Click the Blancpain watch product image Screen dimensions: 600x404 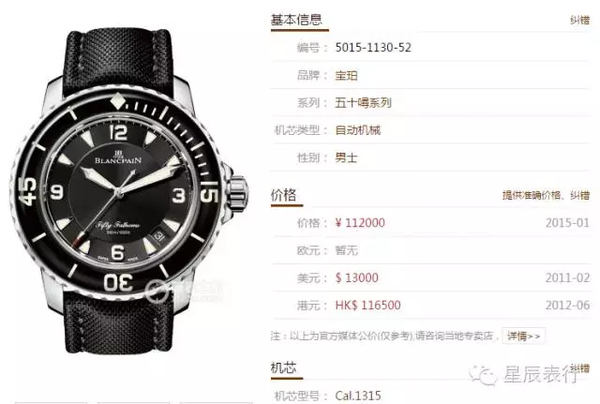(129, 191)
